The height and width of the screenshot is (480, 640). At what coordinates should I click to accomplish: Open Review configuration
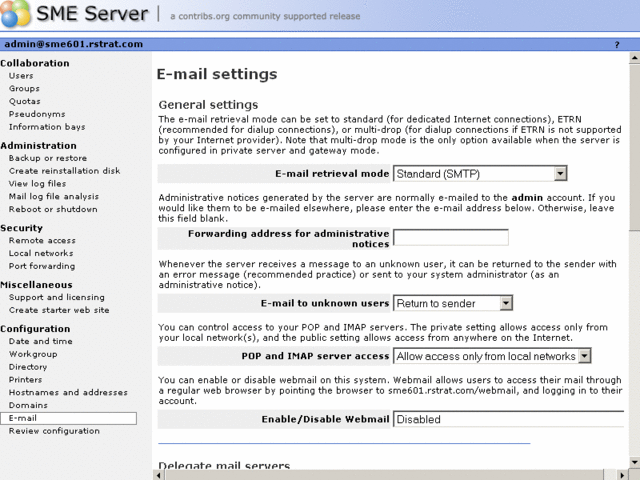coord(54,431)
